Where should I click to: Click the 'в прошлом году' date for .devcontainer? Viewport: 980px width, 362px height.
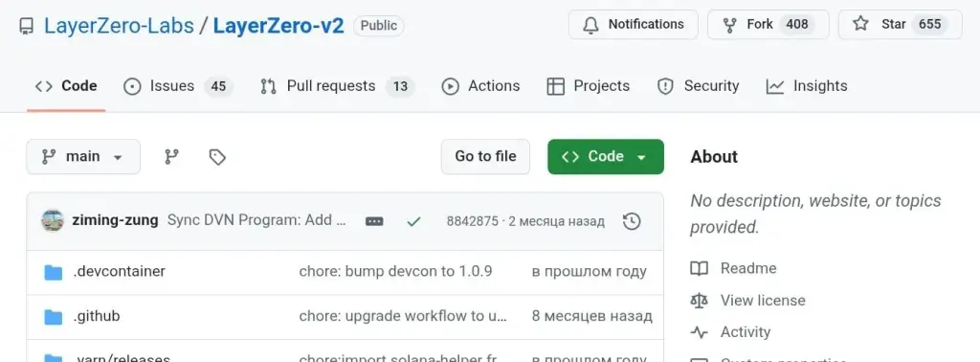(589, 271)
